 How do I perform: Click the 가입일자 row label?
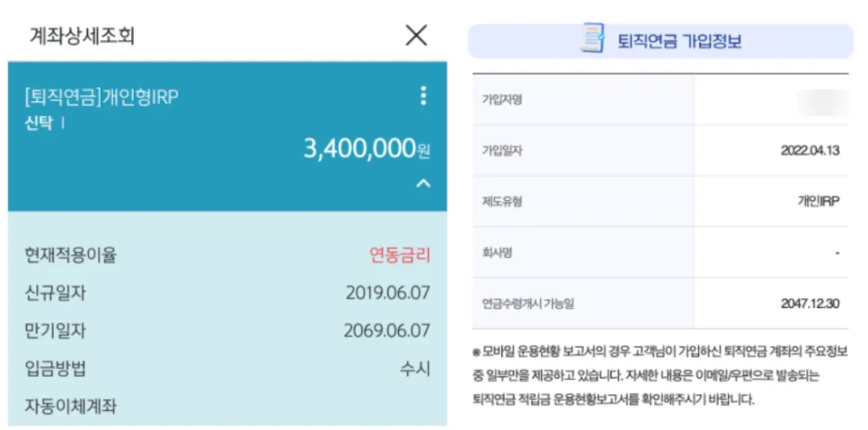click(x=502, y=151)
